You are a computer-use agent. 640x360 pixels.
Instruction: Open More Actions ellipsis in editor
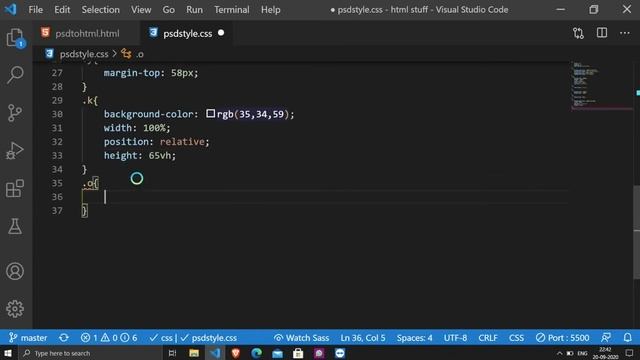624,33
